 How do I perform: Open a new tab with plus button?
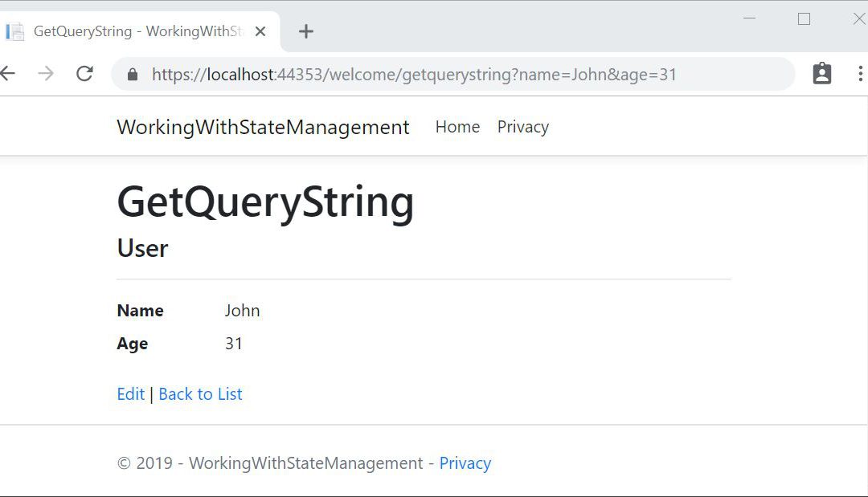point(305,31)
